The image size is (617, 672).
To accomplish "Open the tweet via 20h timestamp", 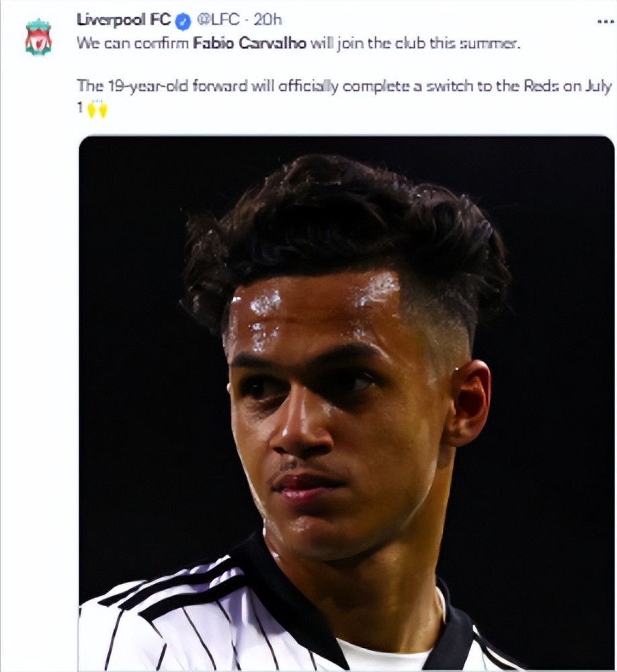I will point(268,20).
